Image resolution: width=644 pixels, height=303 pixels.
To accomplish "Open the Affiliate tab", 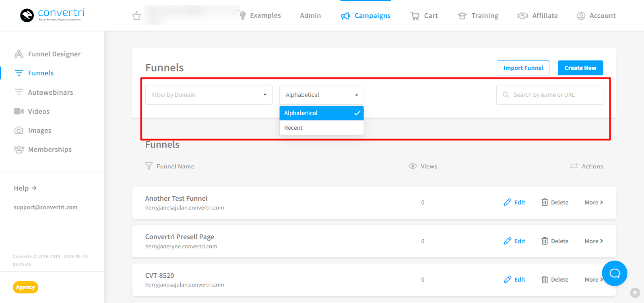I will point(538,16).
